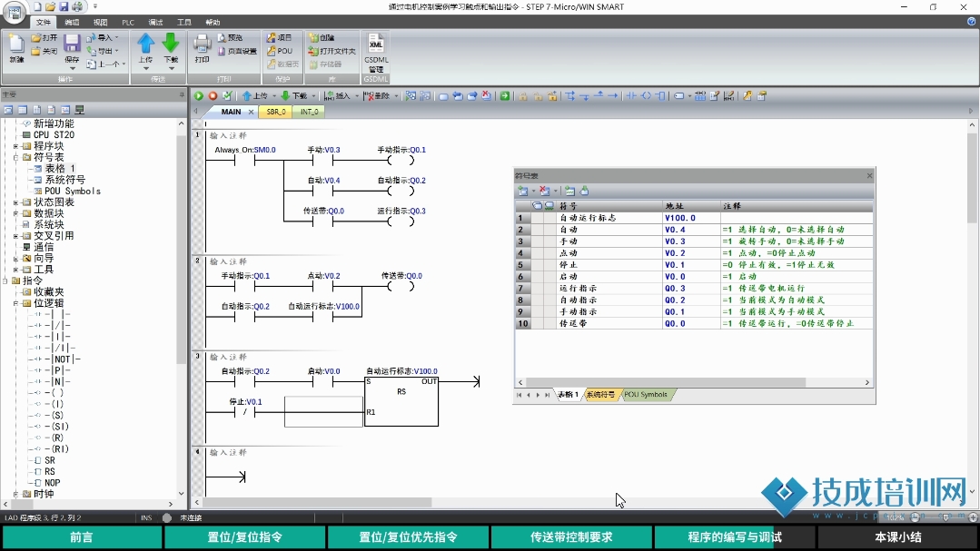
Task: Click the 传送带控制要求 chapter button
Action: pos(571,537)
